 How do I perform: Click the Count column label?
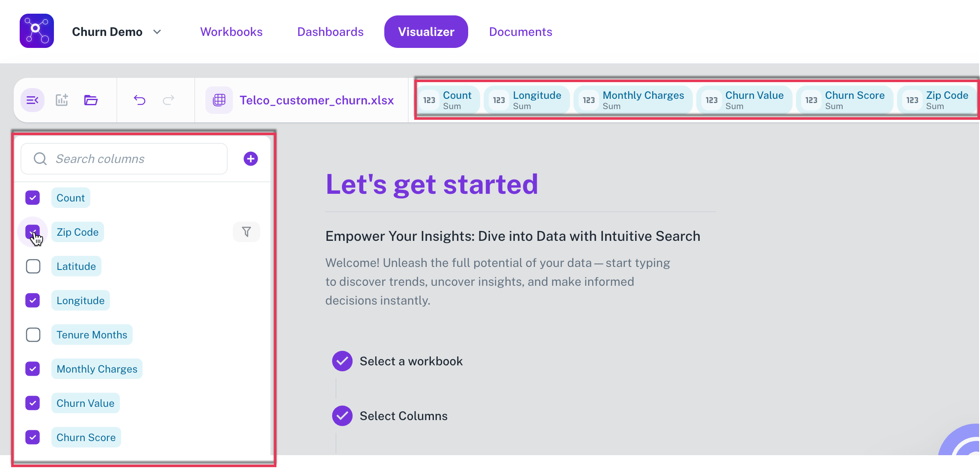(x=71, y=198)
